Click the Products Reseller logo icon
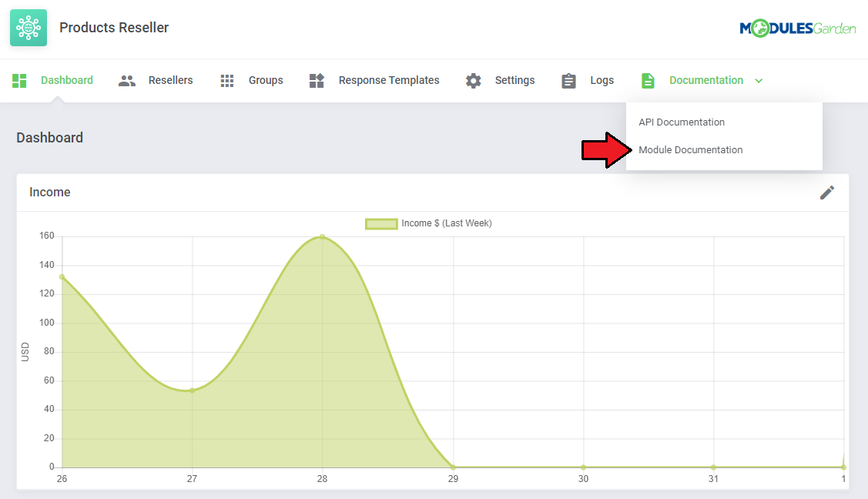 point(28,28)
